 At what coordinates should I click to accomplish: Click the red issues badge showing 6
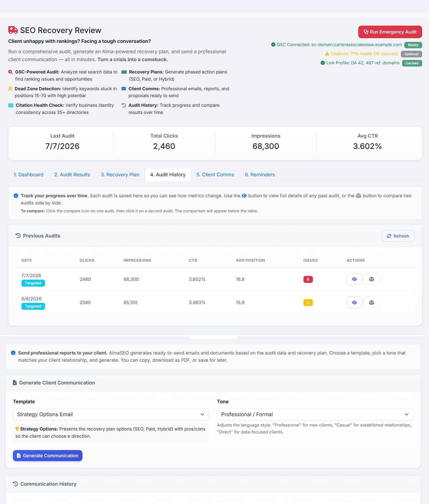point(308,279)
